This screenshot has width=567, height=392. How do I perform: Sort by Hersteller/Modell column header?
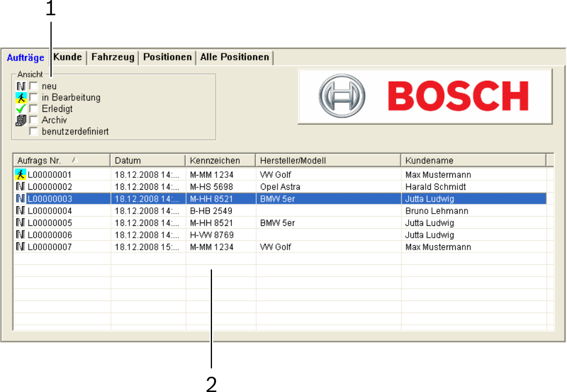328,160
